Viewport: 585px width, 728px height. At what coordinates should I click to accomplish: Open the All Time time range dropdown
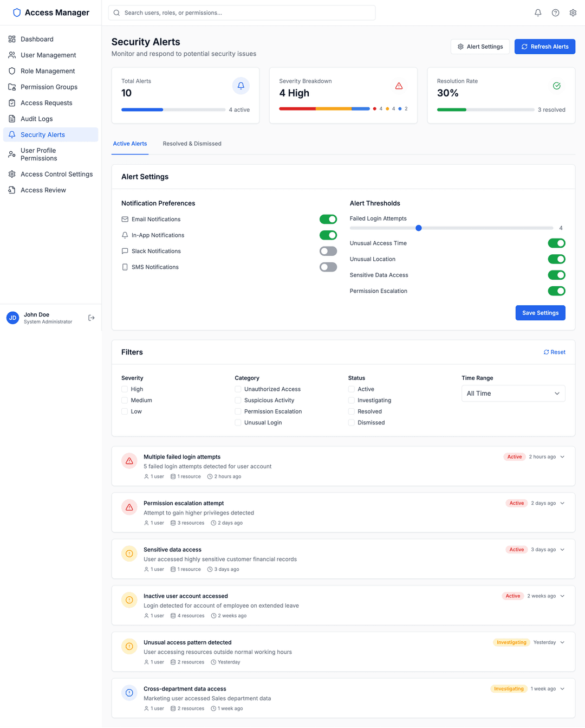point(513,393)
